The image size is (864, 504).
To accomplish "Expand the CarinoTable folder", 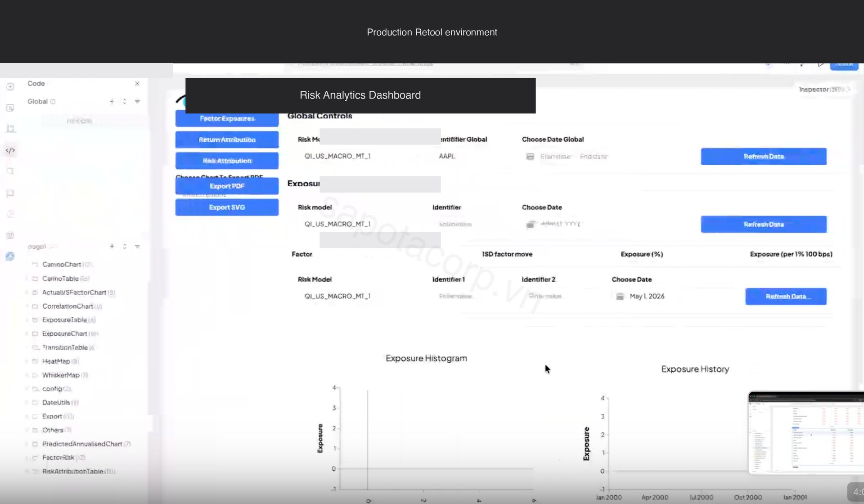I will coord(61,279).
